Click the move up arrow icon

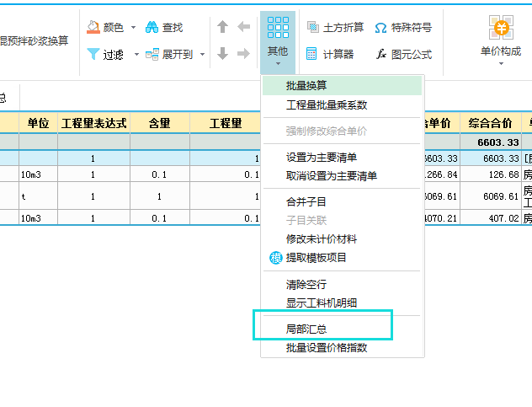tap(222, 26)
